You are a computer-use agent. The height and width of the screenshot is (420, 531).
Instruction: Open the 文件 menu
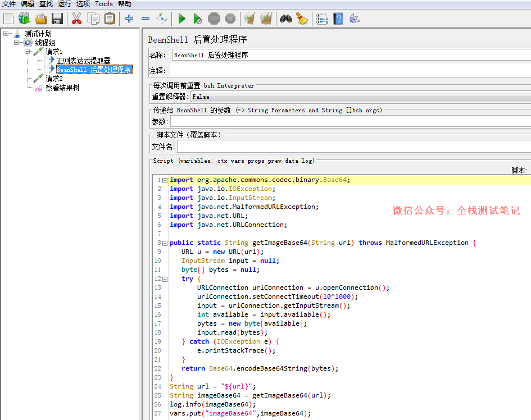[x=9, y=4]
